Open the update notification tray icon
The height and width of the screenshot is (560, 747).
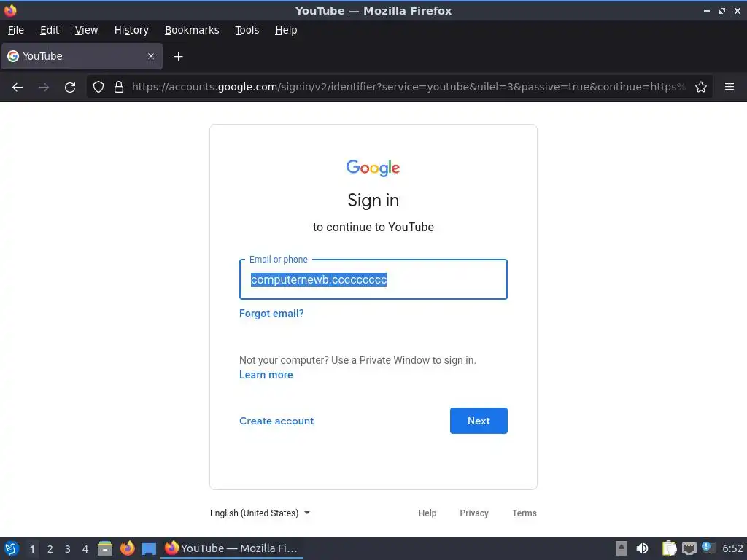[708, 548]
